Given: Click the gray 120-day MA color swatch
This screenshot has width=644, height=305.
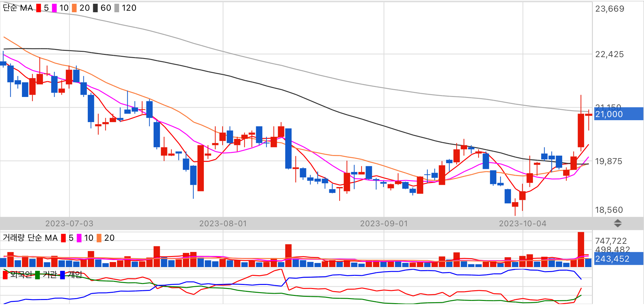Looking at the screenshot, I should (x=117, y=8).
